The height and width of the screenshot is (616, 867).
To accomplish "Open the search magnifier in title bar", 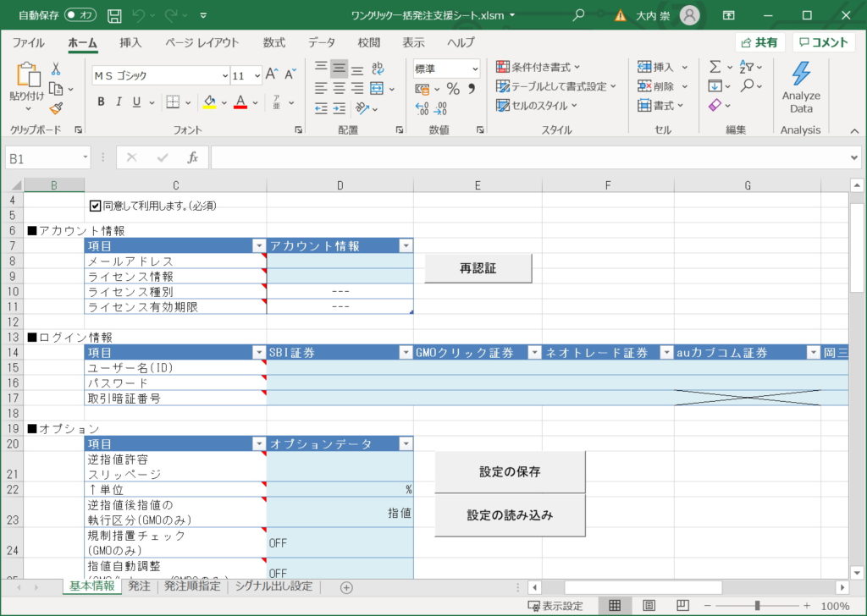I will click(x=578, y=15).
